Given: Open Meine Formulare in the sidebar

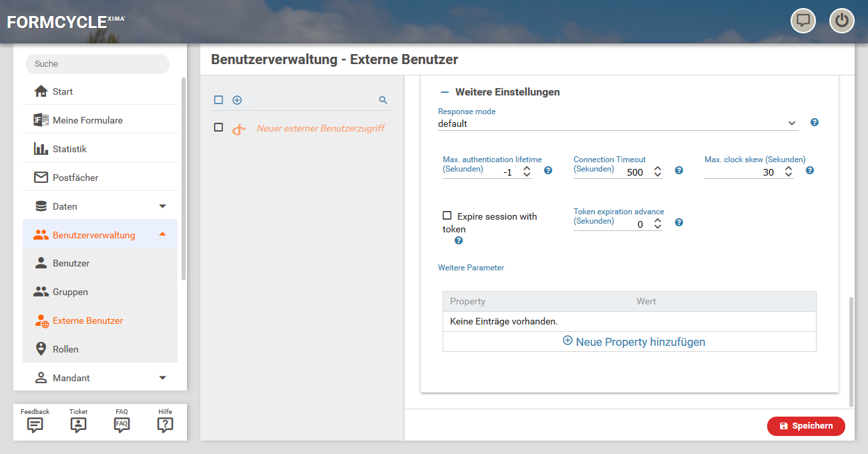Looking at the screenshot, I should (87, 120).
